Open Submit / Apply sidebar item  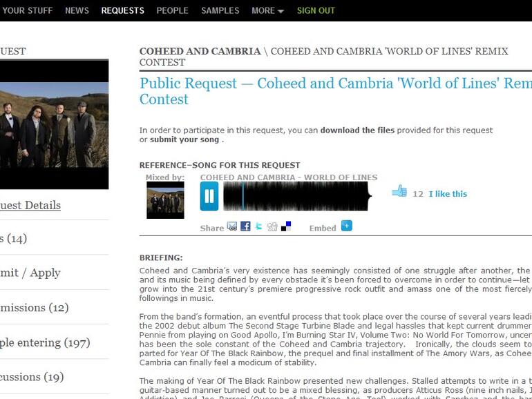(30, 273)
